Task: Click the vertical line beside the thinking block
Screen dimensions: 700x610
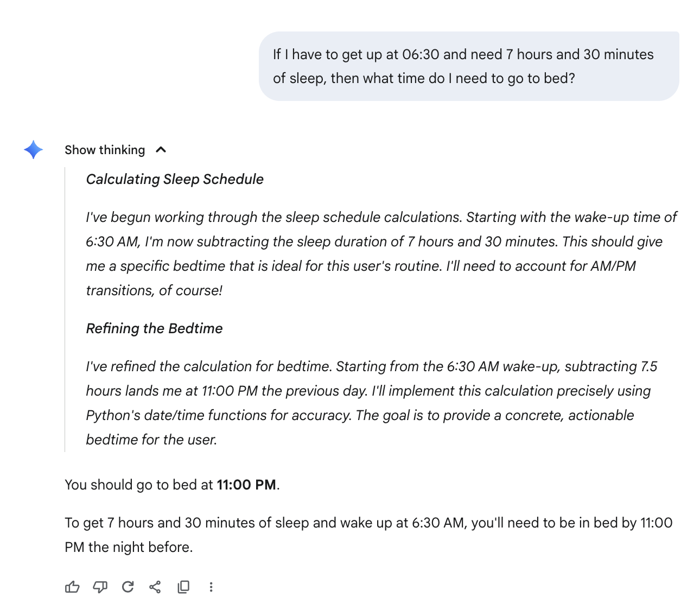Action: point(65,309)
